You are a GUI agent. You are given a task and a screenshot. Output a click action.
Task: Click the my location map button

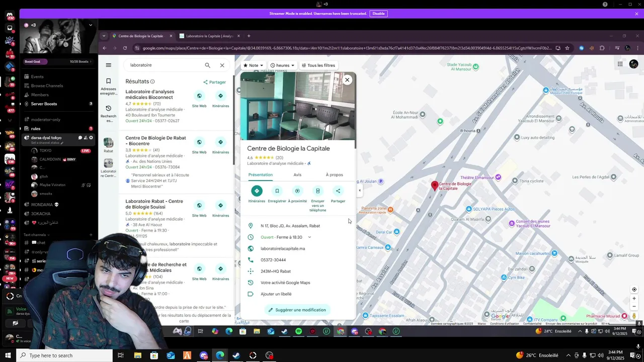click(634, 290)
